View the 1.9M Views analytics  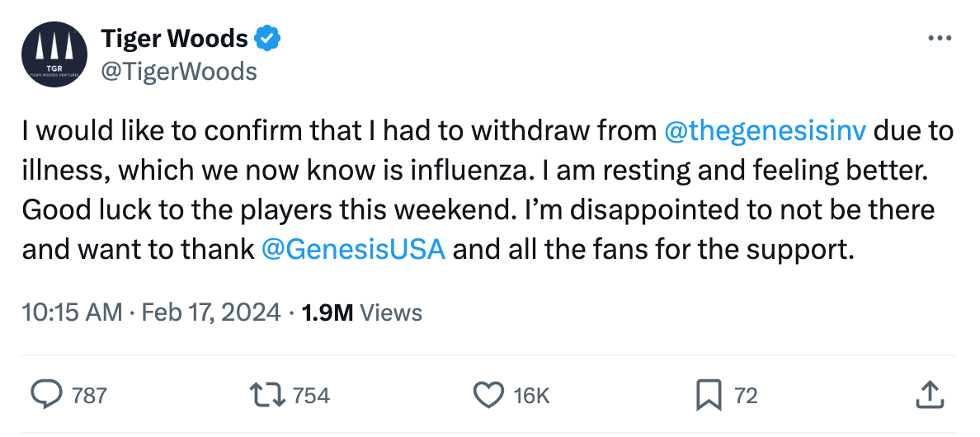pos(362,312)
